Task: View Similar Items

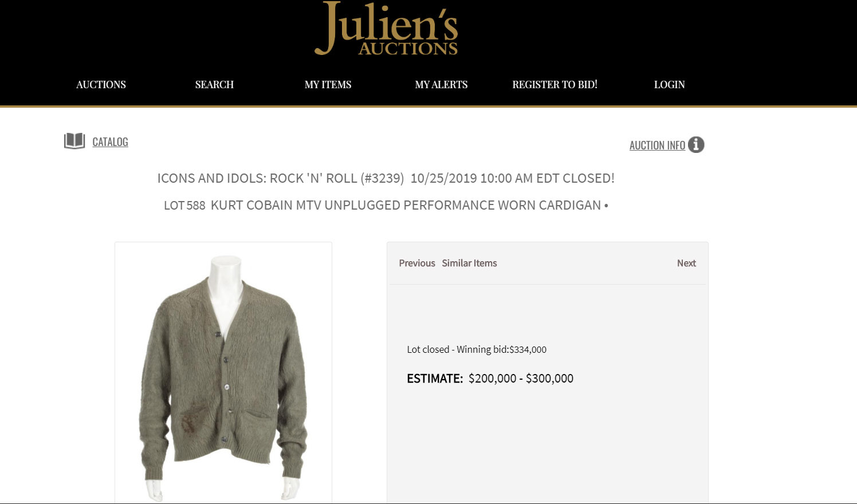Action: click(x=469, y=263)
